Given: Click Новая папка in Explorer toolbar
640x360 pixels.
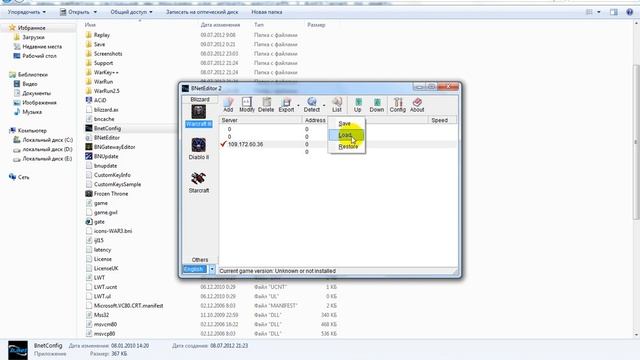Looking at the screenshot, I should point(267,12).
